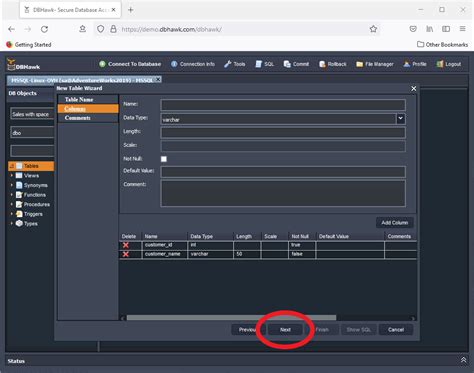474x373 pixels.
Task: Click the columns grid horizontal scrollbar
Action: pos(231,318)
